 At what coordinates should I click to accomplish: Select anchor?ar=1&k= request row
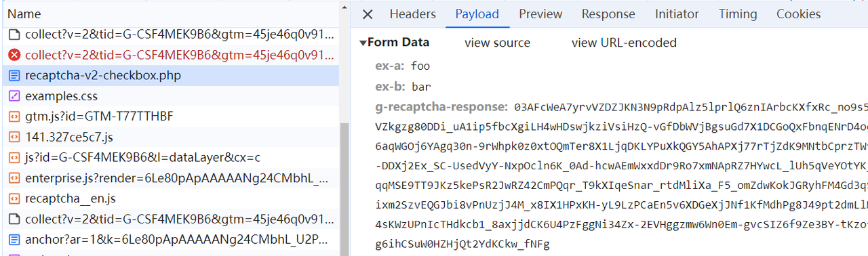coord(170,240)
